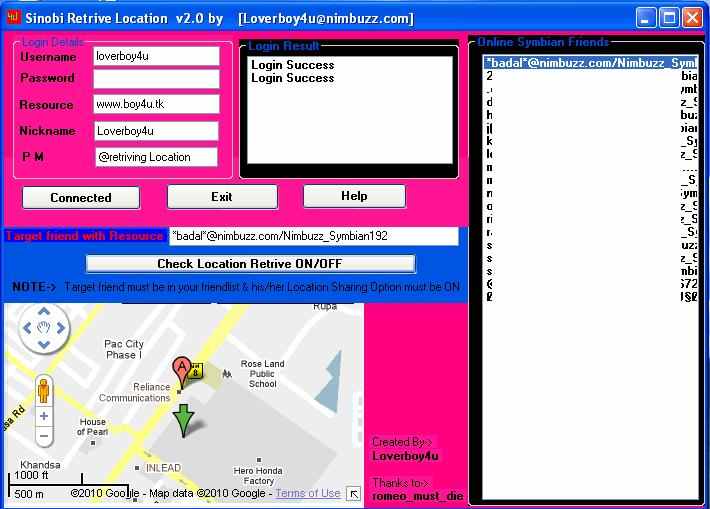The image size is (710, 509).
Task: Click the Nickname field containing Loverboy4u
Action: pos(156,131)
